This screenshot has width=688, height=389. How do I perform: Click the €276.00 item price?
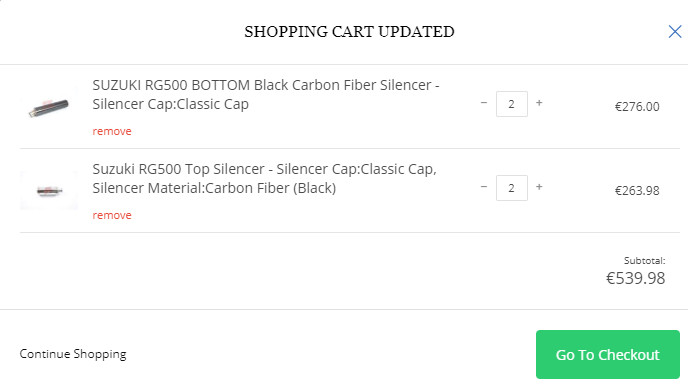637,107
